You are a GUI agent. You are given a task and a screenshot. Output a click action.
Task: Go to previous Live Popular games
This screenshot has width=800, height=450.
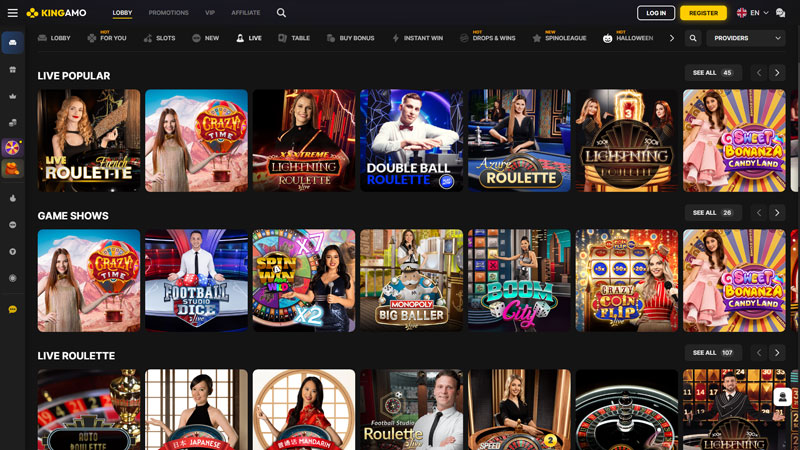[x=759, y=73]
